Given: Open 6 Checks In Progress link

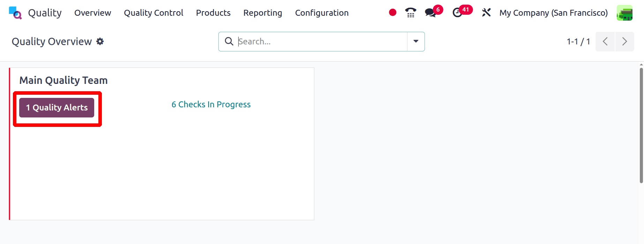Looking at the screenshot, I should [x=211, y=104].
